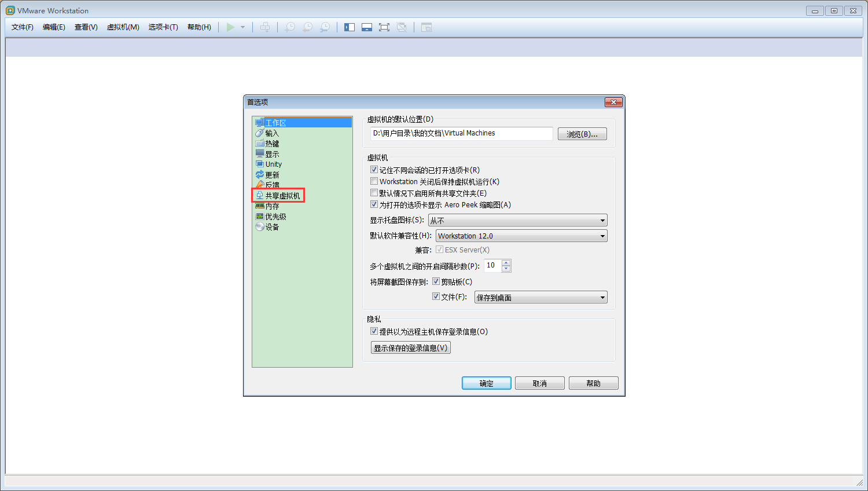Open the Snapshot Manager toolbar icon

(x=325, y=27)
